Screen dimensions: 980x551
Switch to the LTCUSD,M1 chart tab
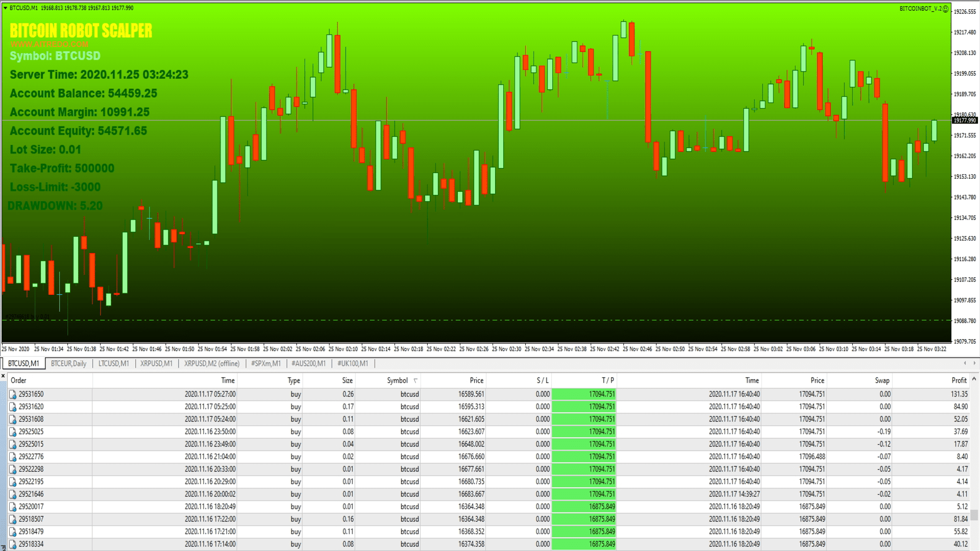113,364
